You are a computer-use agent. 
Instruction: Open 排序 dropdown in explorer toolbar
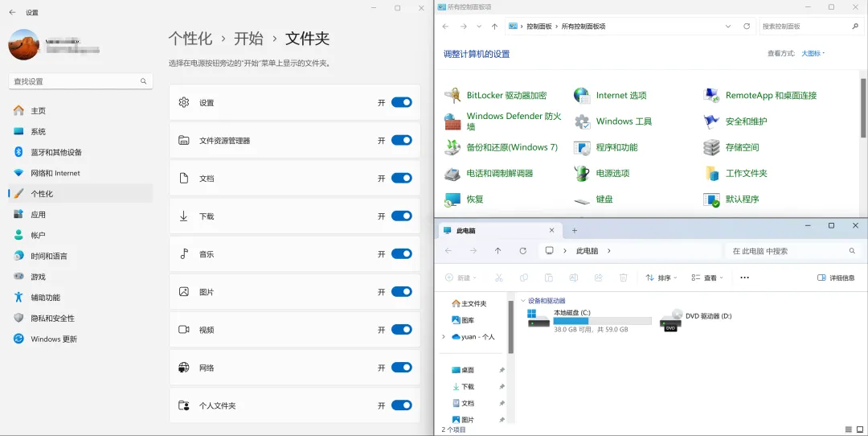click(x=661, y=278)
